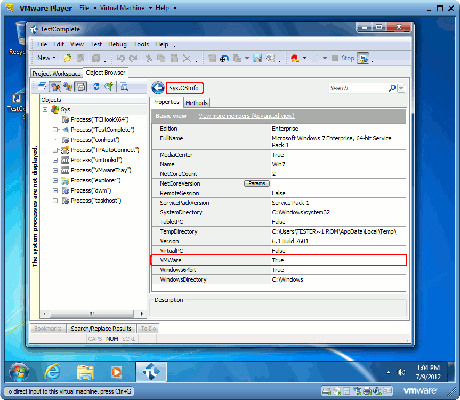Click the Copy toolbar icon
The image size is (460, 400).
161,58
